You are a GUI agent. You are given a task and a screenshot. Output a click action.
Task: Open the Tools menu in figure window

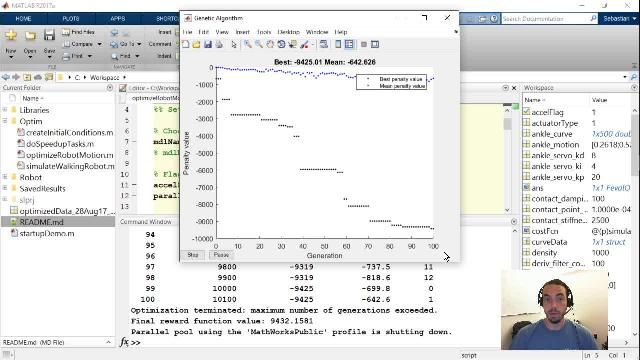pos(264,32)
